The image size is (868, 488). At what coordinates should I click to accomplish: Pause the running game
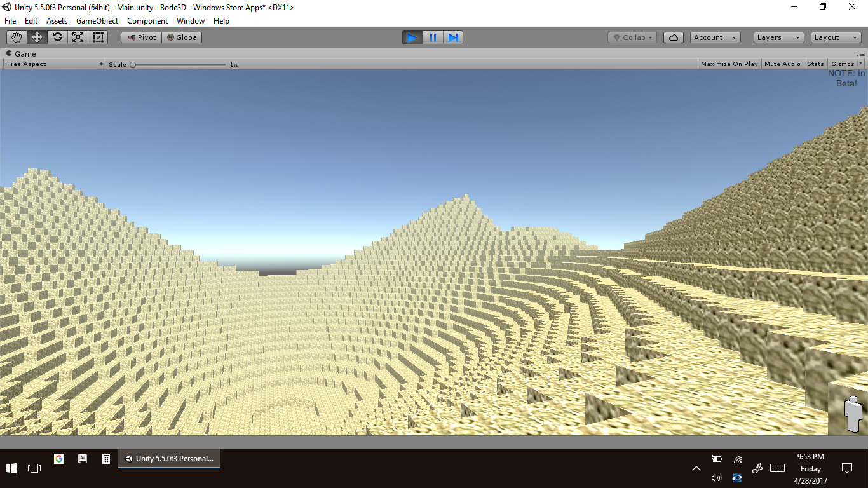(x=433, y=37)
